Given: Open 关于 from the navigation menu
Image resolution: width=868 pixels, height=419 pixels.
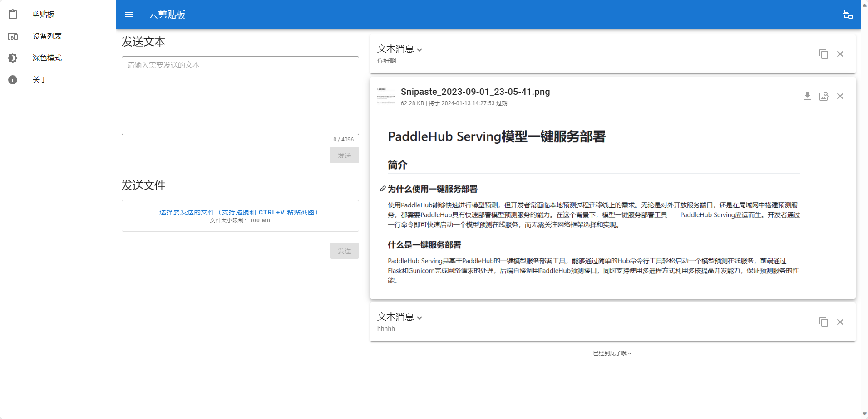Looking at the screenshot, I should (40, 79).
